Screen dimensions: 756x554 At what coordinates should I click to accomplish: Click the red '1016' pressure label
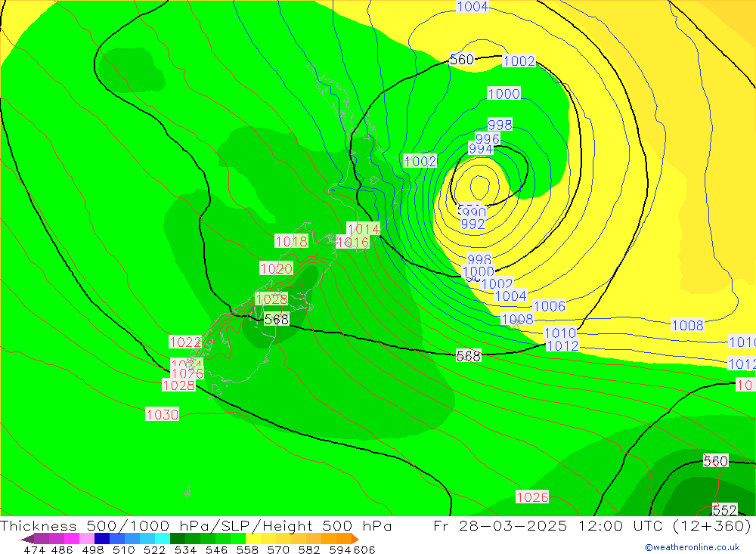[x=353, y=242]
